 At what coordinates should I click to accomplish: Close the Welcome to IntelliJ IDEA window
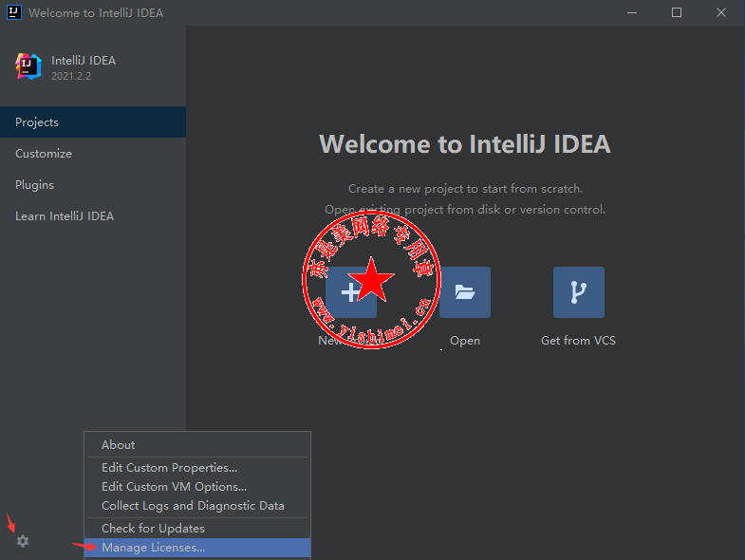pos(720,13)
